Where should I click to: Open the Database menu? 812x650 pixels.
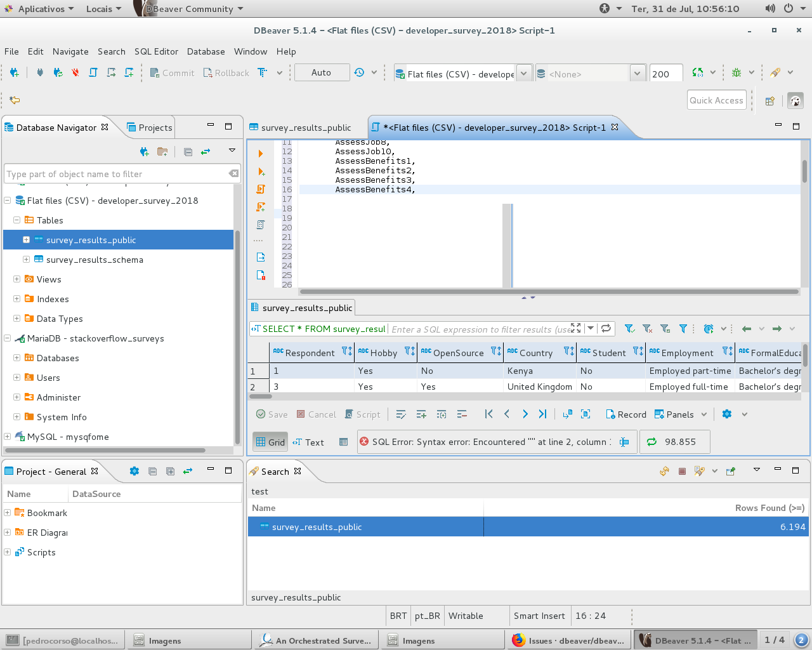[x=206, y=51]
